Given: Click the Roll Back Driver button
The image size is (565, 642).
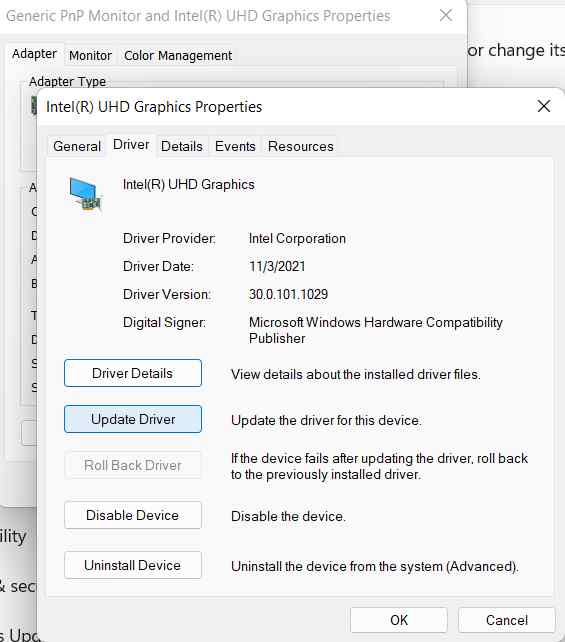Looking at the screenshot, I should (x=133, y=465).
